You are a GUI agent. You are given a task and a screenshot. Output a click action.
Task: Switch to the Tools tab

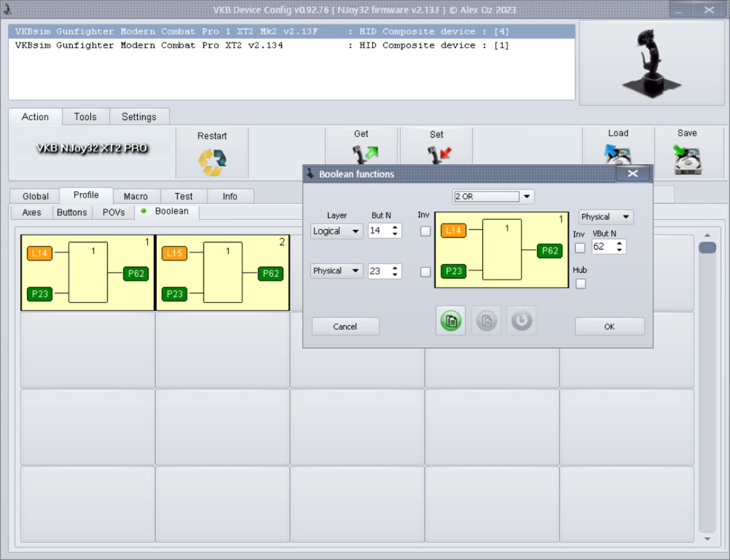coord(85,117)
